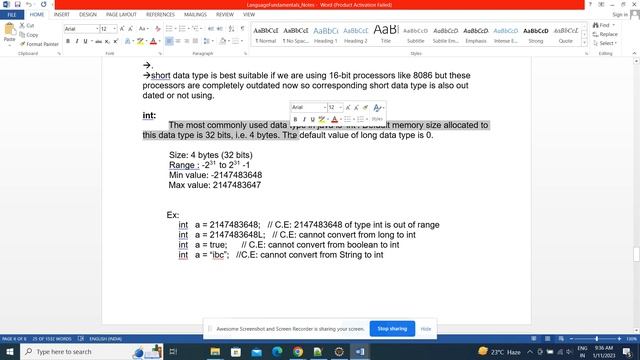Image resolution: width=640 pixels, height=360 pixels.
Task: Open the ribbon font size combo box
Action: tap(109, 29)
